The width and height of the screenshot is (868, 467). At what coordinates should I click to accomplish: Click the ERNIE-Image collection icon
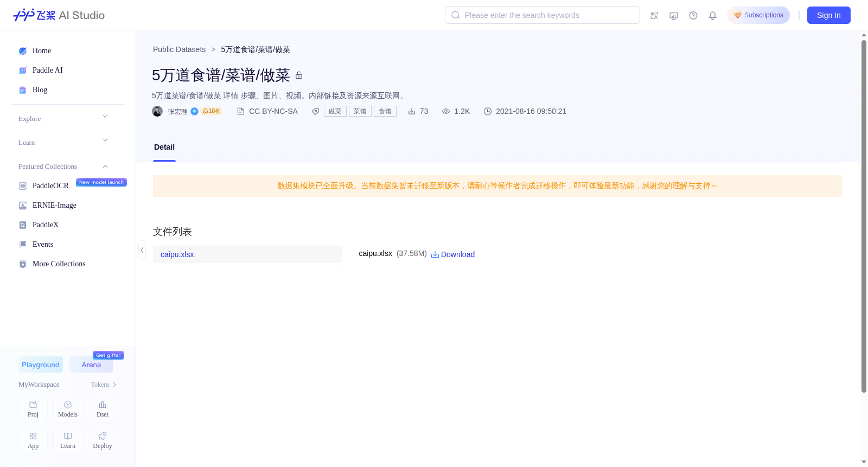pos(23,206)
